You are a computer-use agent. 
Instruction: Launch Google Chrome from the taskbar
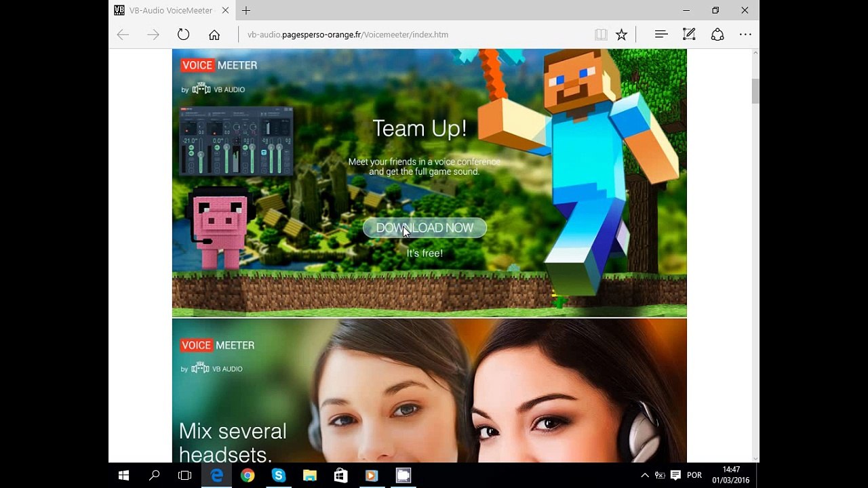point(248,475)
